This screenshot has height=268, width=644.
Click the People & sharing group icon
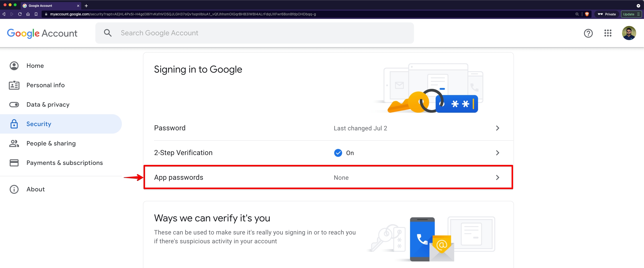pos(14,143)
